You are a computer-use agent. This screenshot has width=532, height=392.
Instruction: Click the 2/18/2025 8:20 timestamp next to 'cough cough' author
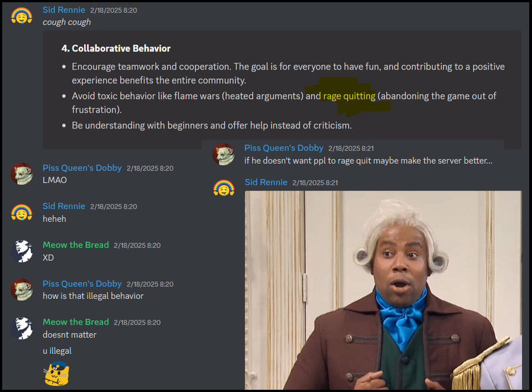pos(114,10)
